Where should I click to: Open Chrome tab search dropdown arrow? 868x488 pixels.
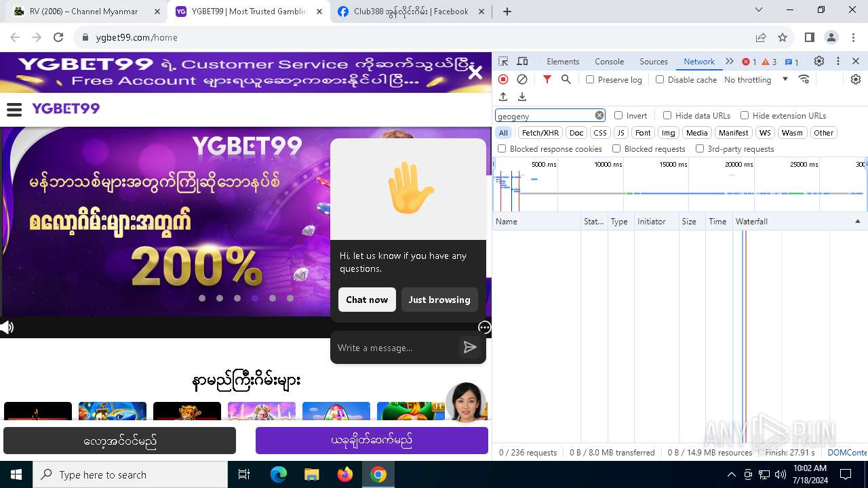point(759,10)
